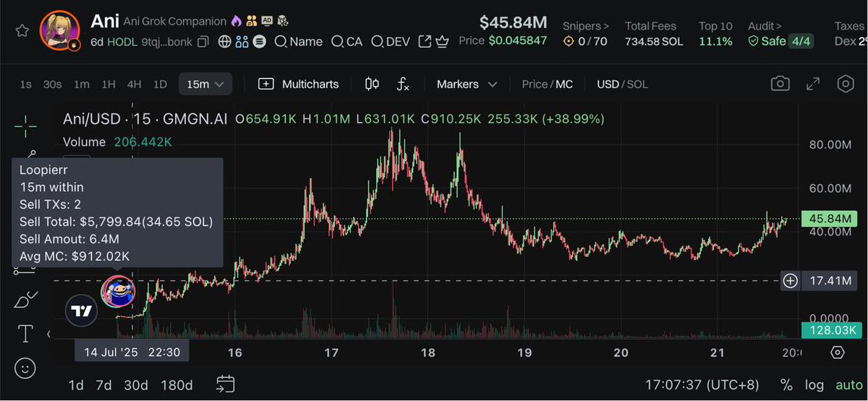
Task: Open the Snipers details
Action: tap(586, 26)
